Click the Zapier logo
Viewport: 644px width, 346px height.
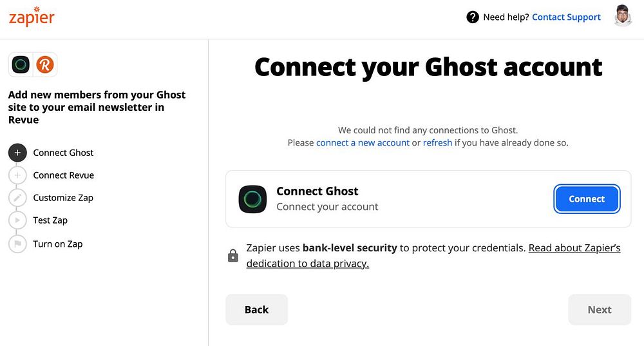[x=32, y=17]
